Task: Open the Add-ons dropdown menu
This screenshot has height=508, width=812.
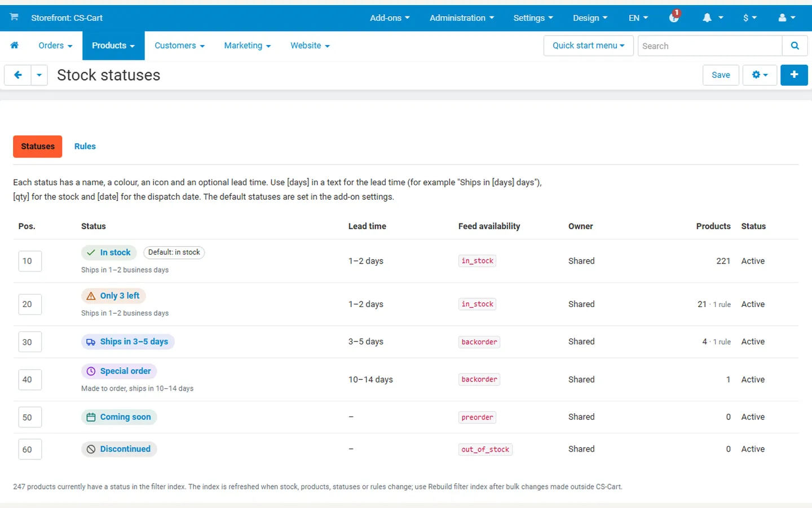Action: [x=390, y=17]
